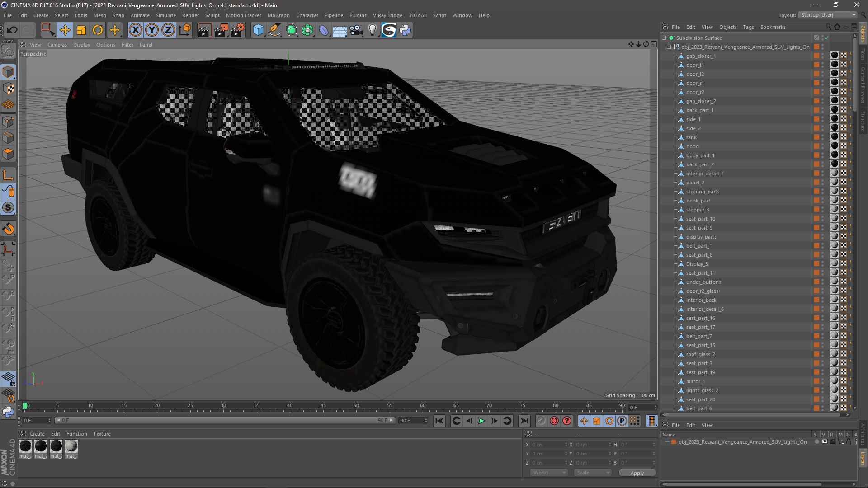Switch to Model mode
868x488 pixels.
click(8, 72)
